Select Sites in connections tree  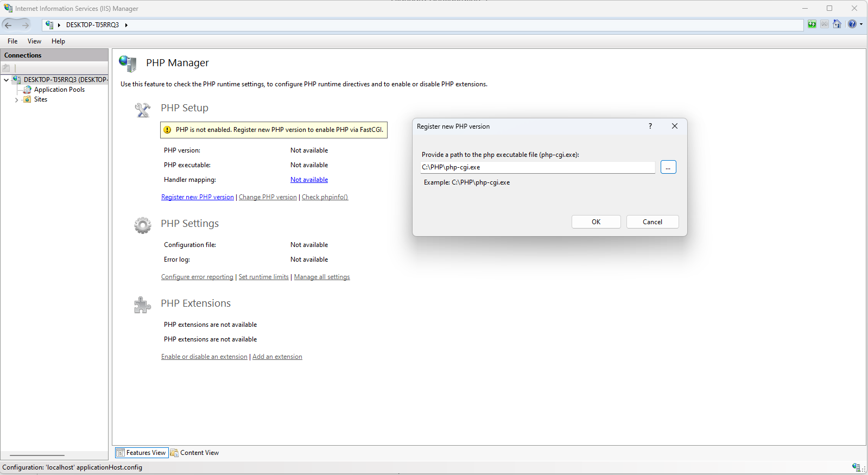click(41, 99)
